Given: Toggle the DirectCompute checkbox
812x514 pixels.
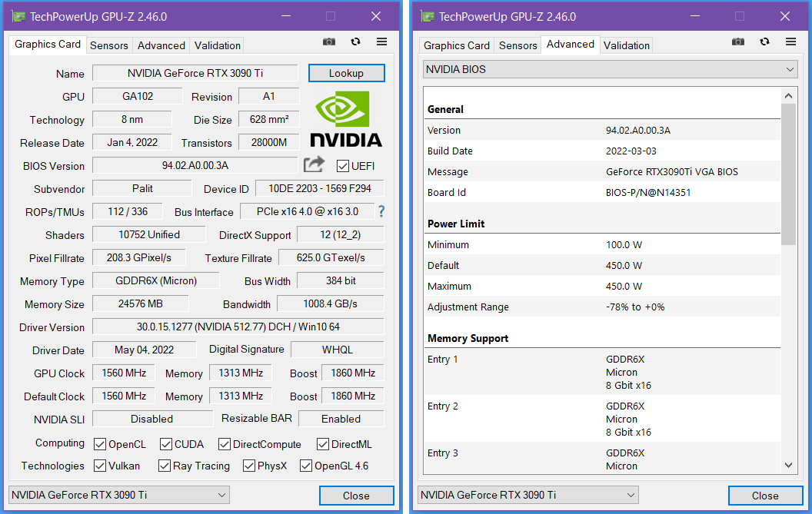Looking at the screenshot, I should (x=225, y=444).
